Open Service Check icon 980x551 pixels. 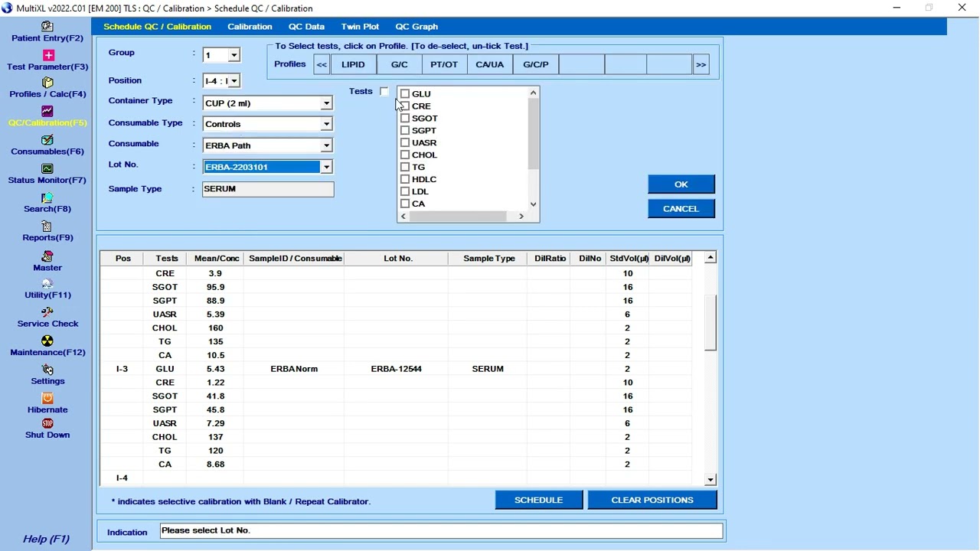[47, 312]
